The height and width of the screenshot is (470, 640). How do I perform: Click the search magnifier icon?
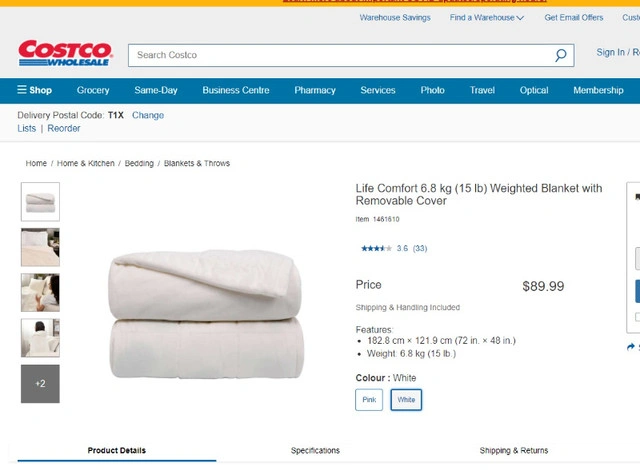(x=561, y=56)
